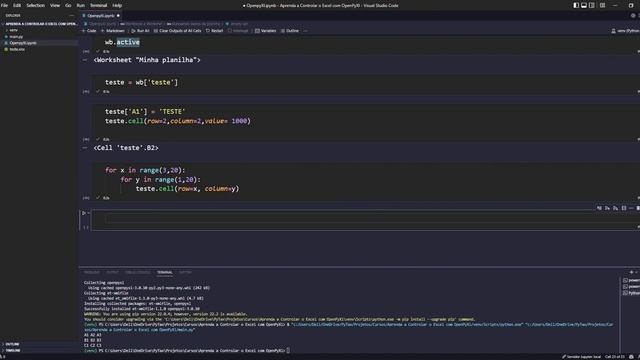
Task: Click Execute Cell and Below icon
Action: click(616, 208)
